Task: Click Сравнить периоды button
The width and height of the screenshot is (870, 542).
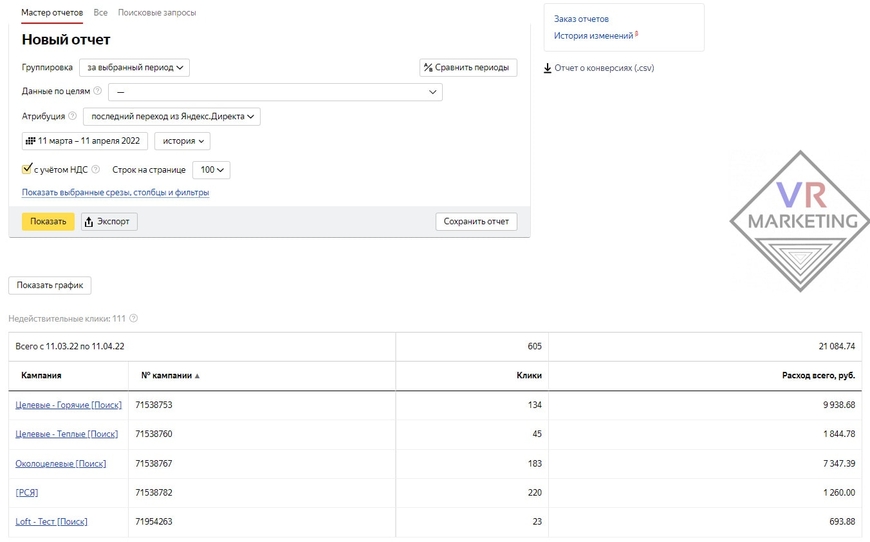Action: tap(468, 67)
